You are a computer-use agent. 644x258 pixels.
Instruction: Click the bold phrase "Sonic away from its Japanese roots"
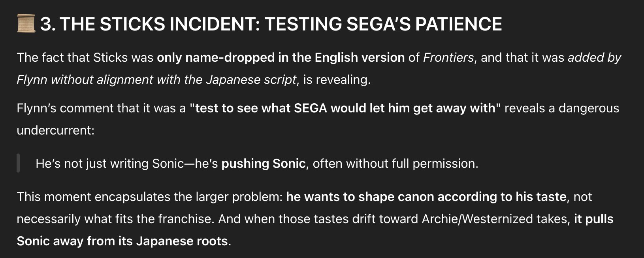point(122,241)
